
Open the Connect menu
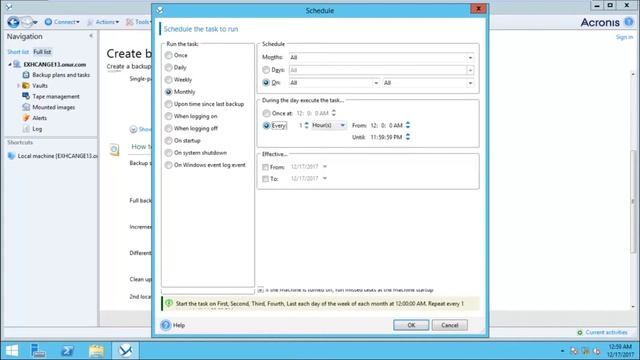pos(62,22)
